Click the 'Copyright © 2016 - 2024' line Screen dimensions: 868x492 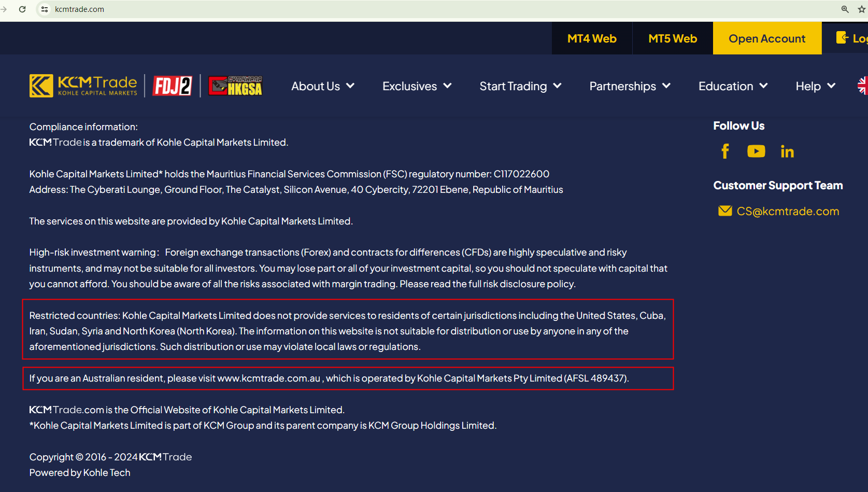point(110,457)
